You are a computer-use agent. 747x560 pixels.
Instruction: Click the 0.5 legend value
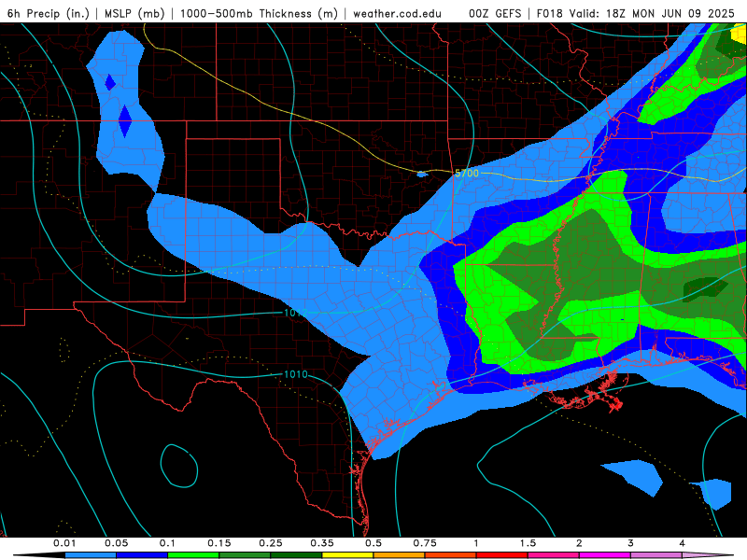[x=373, y=543]
